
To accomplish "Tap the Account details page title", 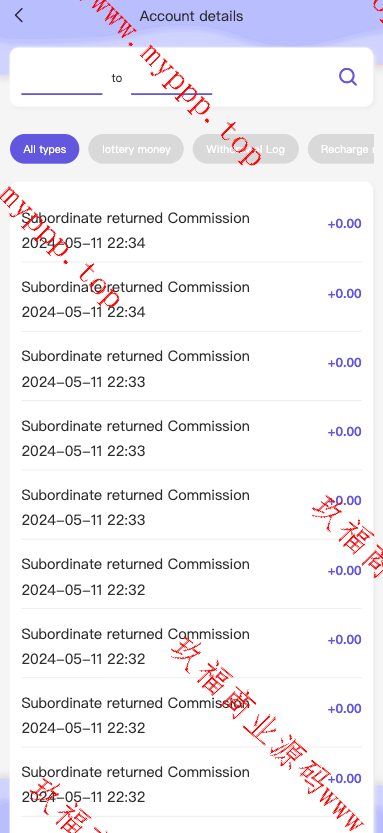I will coord(191,16).
